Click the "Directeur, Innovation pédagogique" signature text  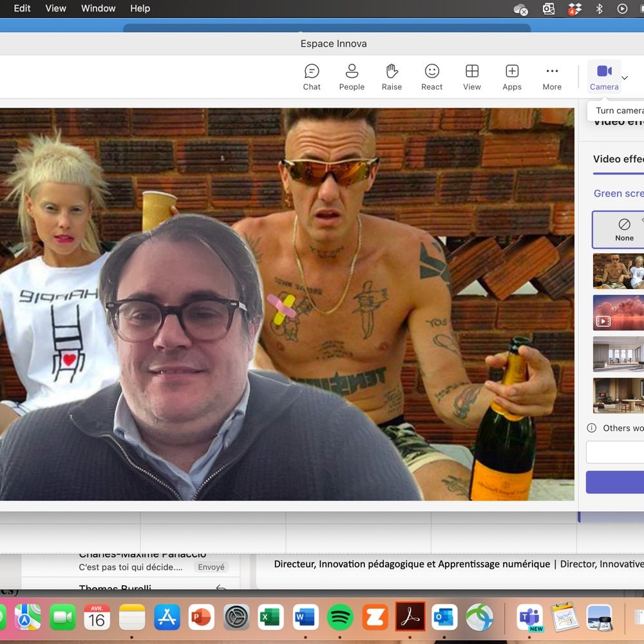412,564
